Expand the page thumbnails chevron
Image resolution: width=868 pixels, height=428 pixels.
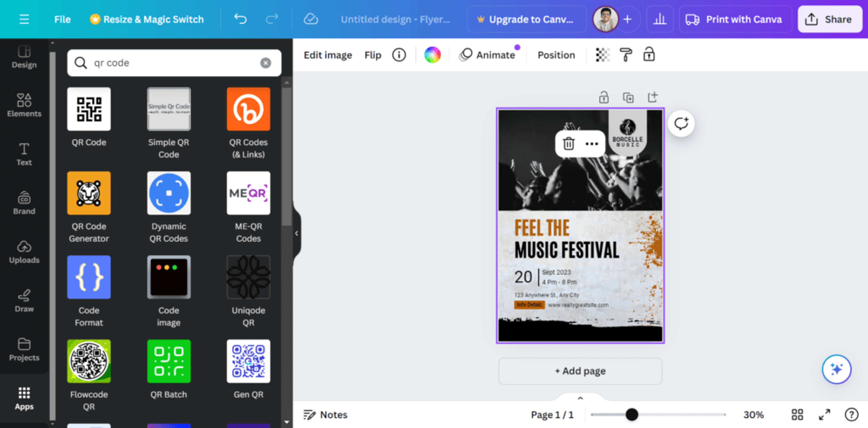click(580, 398)
